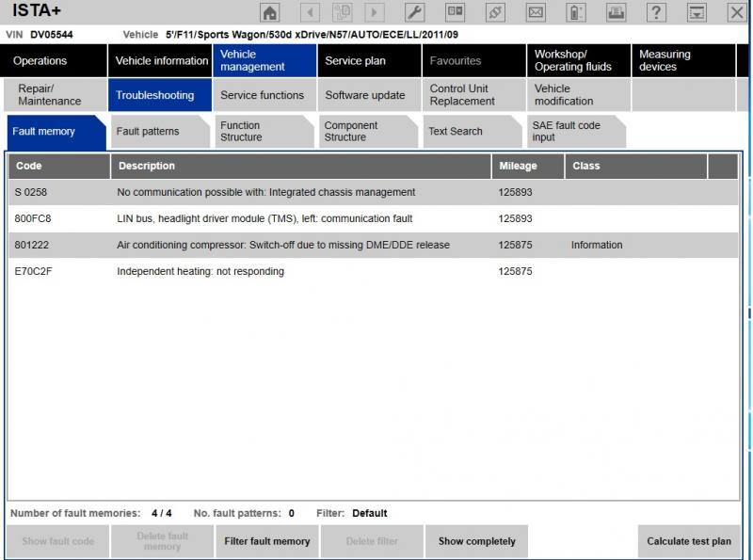Sort by the Mileage column header

point(518,167)
